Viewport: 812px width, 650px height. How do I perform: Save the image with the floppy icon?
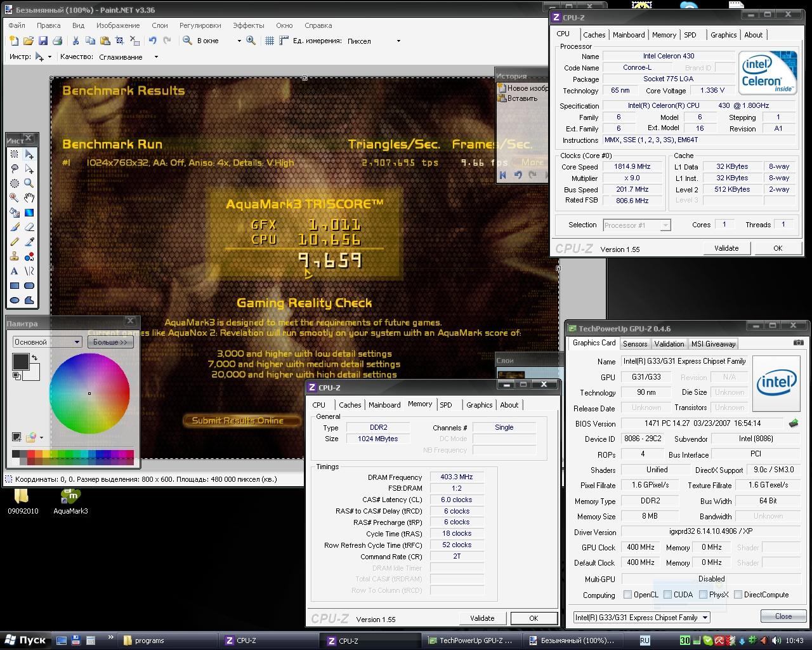43,41
